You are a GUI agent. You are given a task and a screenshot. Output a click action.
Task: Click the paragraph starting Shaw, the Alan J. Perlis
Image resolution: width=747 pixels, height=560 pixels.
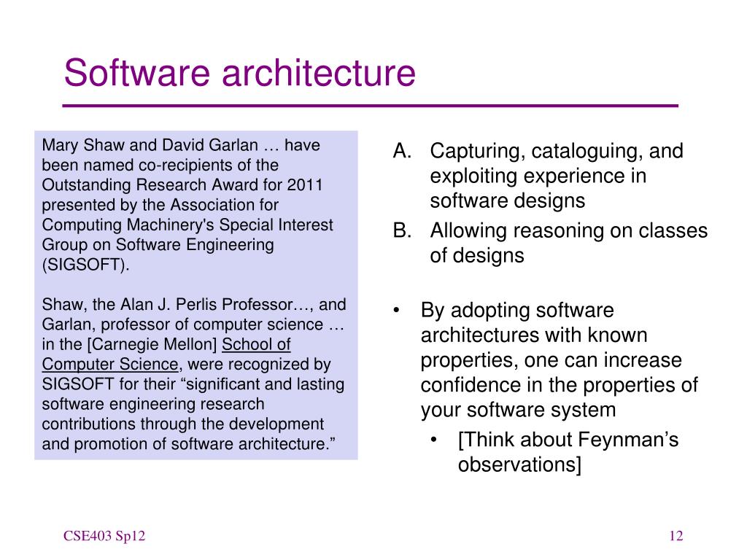click(194, 374)
